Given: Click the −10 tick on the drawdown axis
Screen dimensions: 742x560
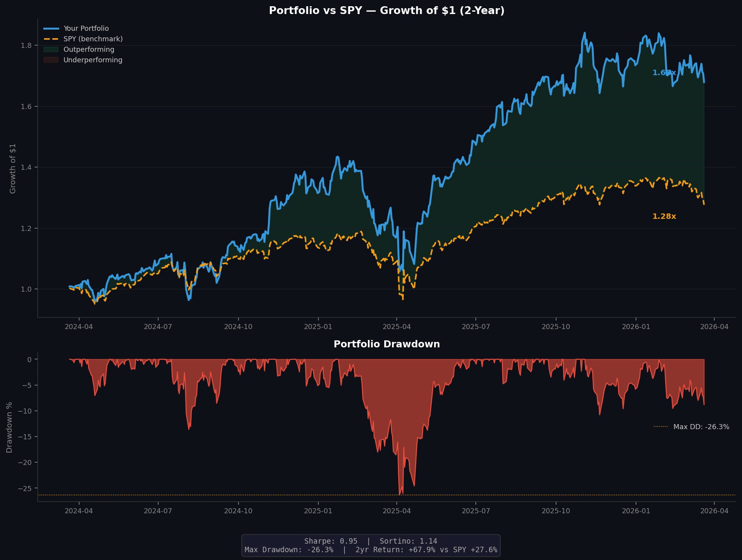Looking at the screenshot, I should (25, 411).
